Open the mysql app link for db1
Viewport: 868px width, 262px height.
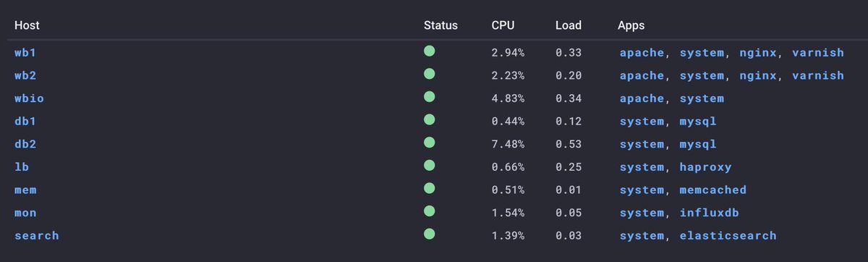698,122
